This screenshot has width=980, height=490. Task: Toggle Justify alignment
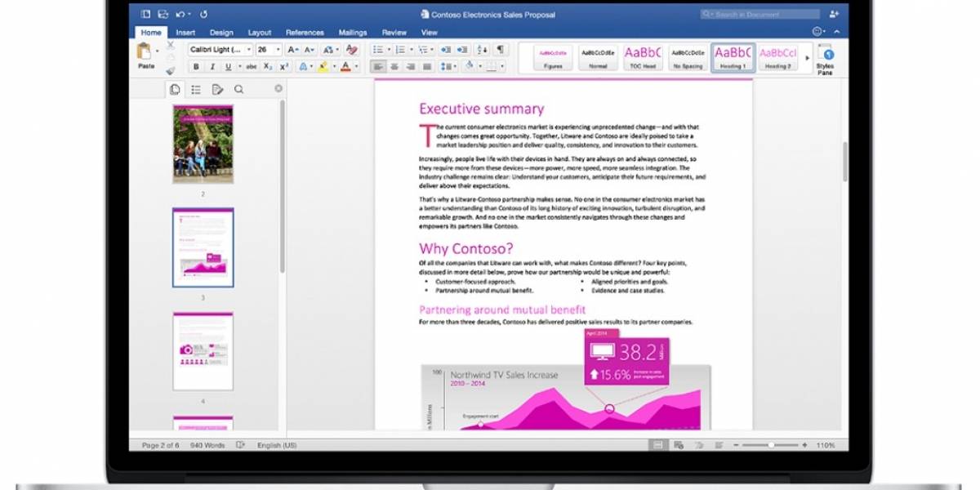[425, 67]
